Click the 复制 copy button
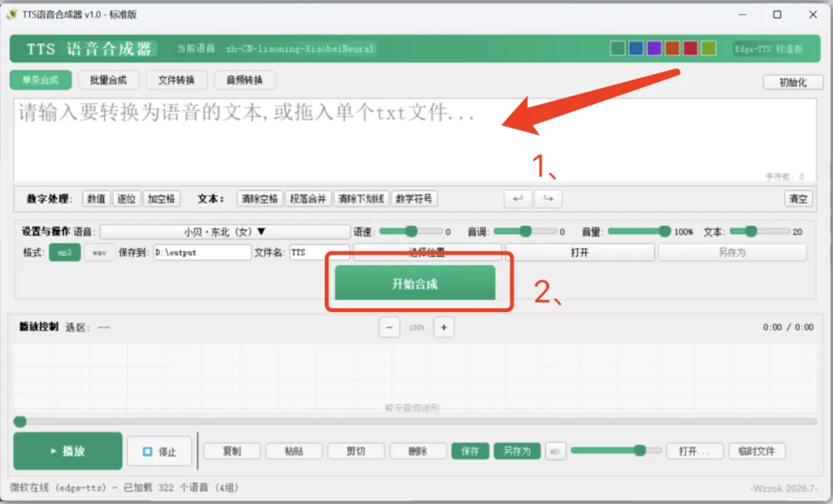This screenshot has width=833, height=504. pyautogui.click(x=231, y=452)
